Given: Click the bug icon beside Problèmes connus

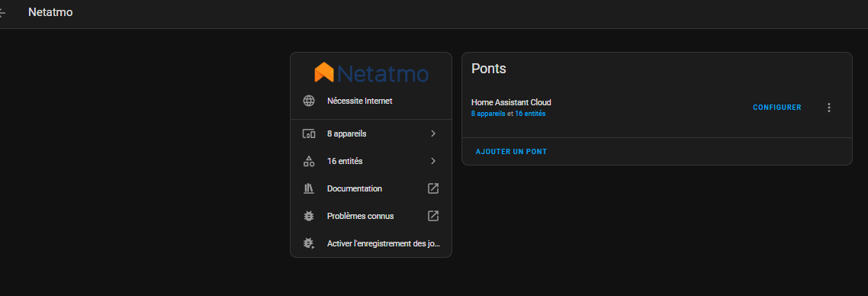Looking at the screenshot, I should coord(309,216).
